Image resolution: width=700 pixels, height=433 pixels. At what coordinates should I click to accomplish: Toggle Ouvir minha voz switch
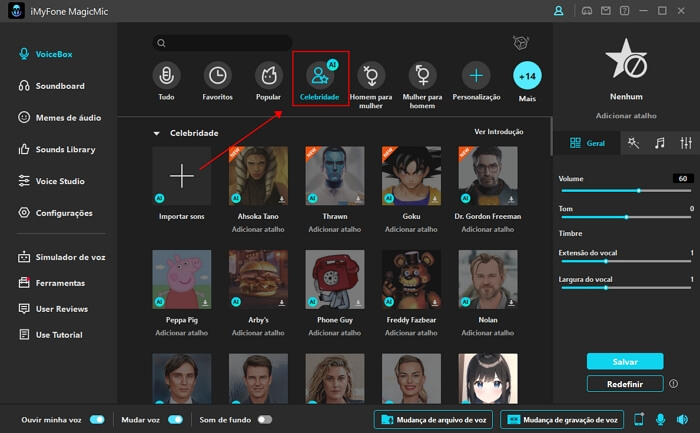[x=97, y=420]
